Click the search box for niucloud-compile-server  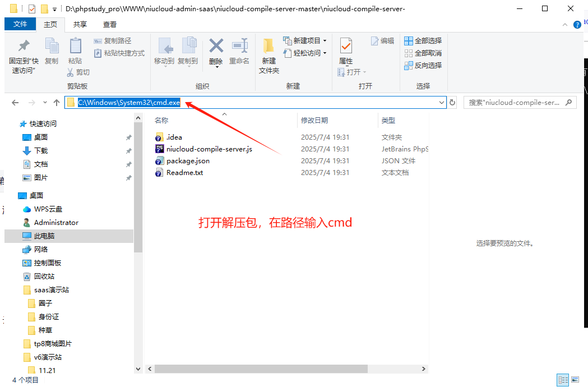pos(515,103)
